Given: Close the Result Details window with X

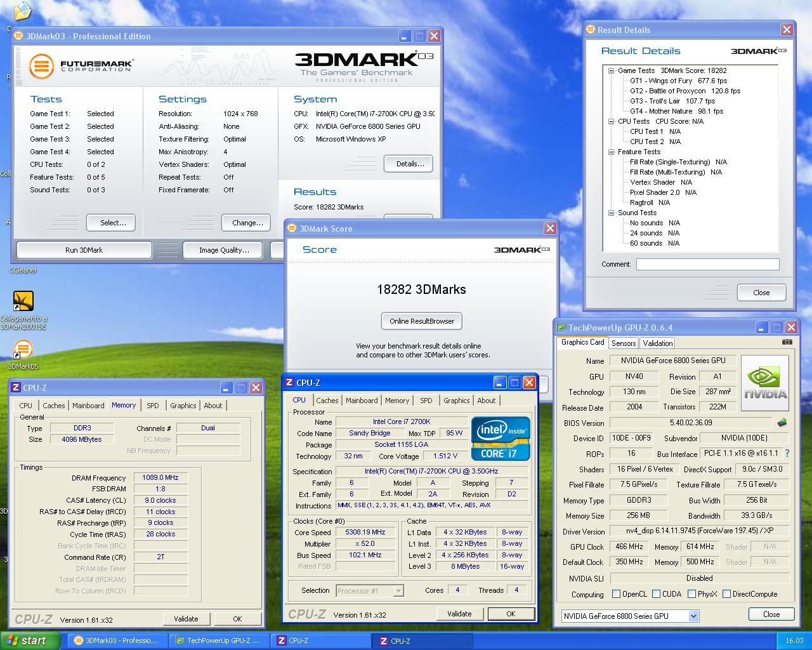Looking at the screenshot, I should coord(787,29).
